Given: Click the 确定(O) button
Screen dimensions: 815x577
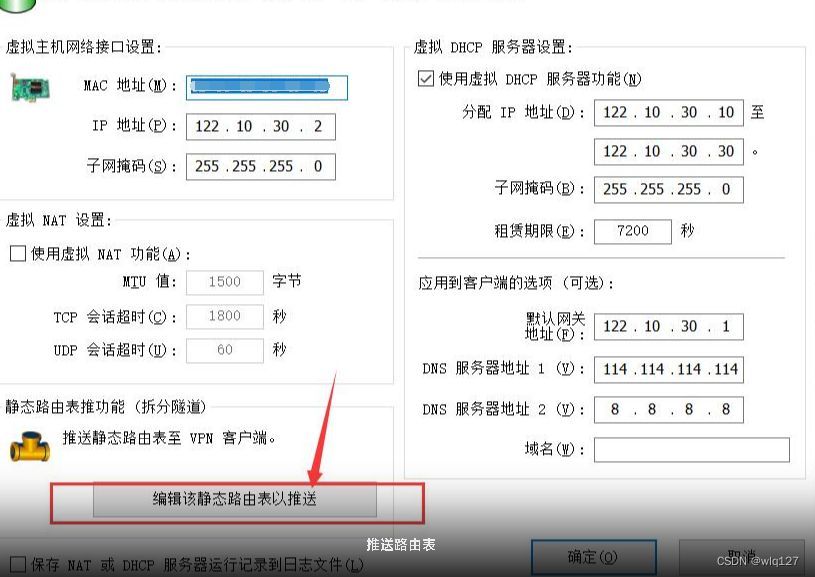Looking at the screenshot, I should tap(594, 558).
